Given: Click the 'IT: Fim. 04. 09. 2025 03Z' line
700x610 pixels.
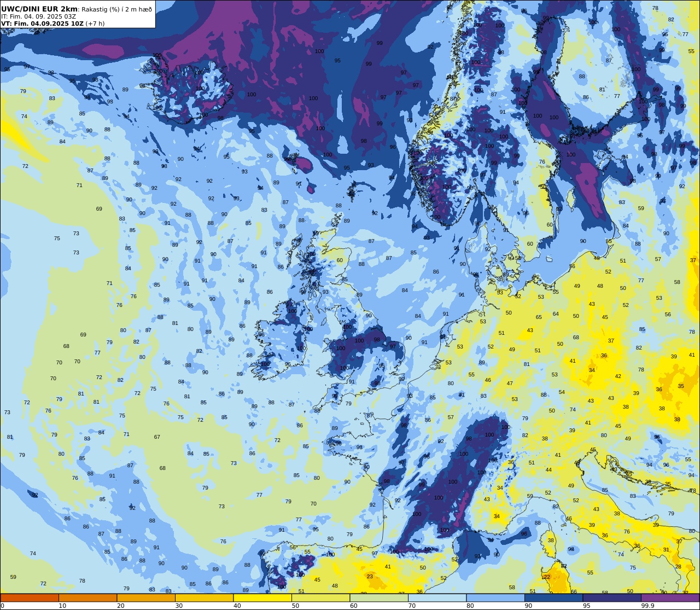Looking at the screenshot, I should point(39,16).
